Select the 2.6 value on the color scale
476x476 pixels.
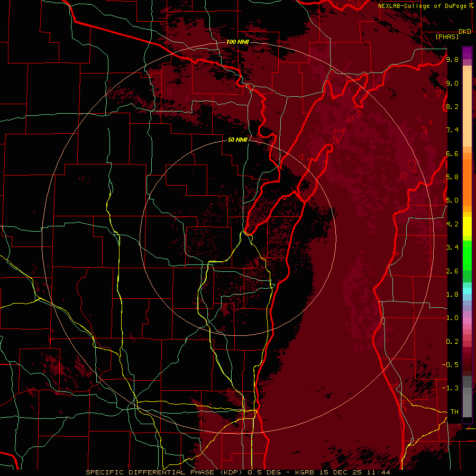(x=452, y=271)
